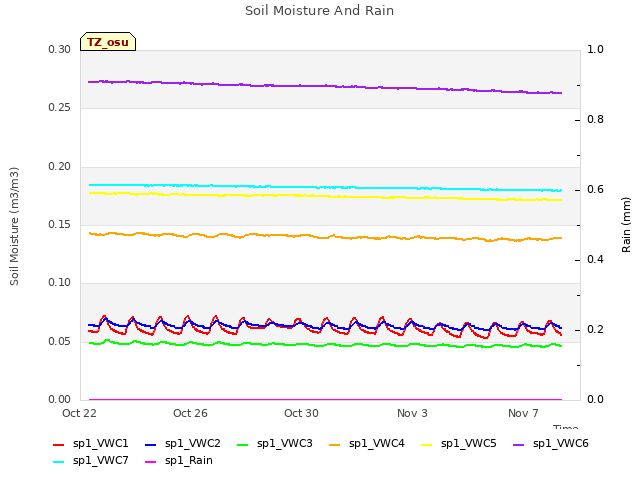Image resolution: width=640 pixels, height=480 pixels.
Task: Toggle sp1_VWC1 legend entry
Action: 91,444
